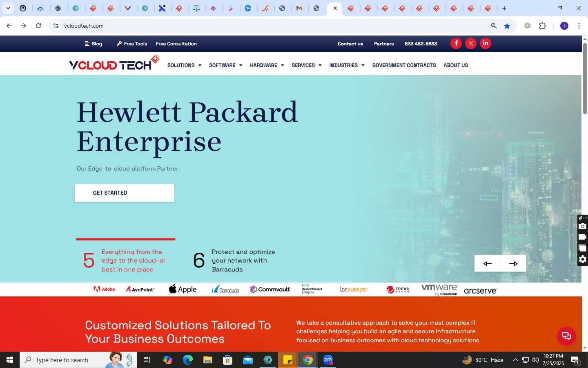
Task: Open Microsoft Edge from taskbar
Action: click(188, 360)
